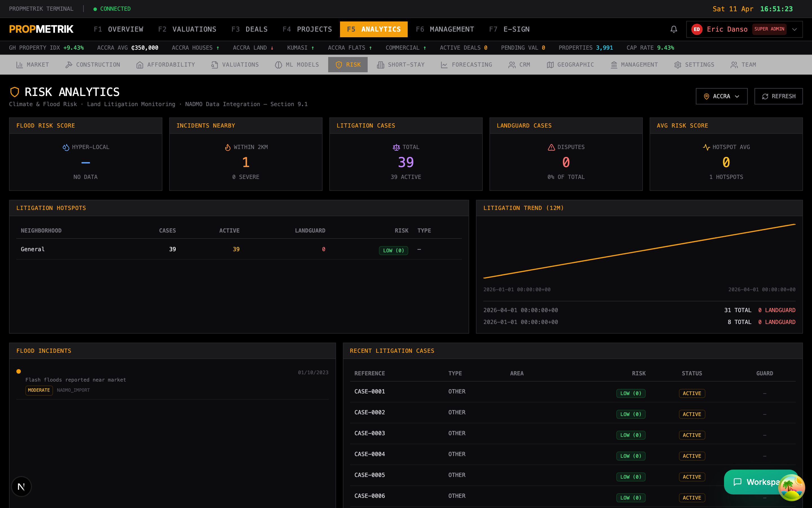This screenshot has width=812, height=508.
Task: Switch to F3 Deals tab
Action: (249, 29)
